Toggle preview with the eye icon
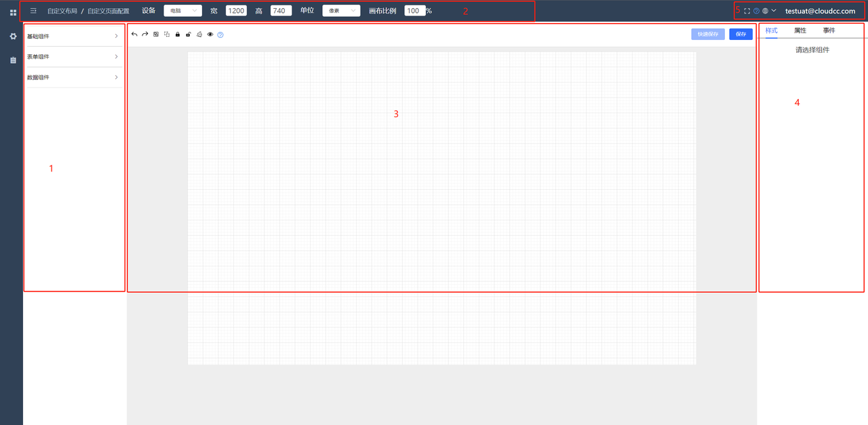This screenshot has width=868, height=425. click(x=210, y=34)
